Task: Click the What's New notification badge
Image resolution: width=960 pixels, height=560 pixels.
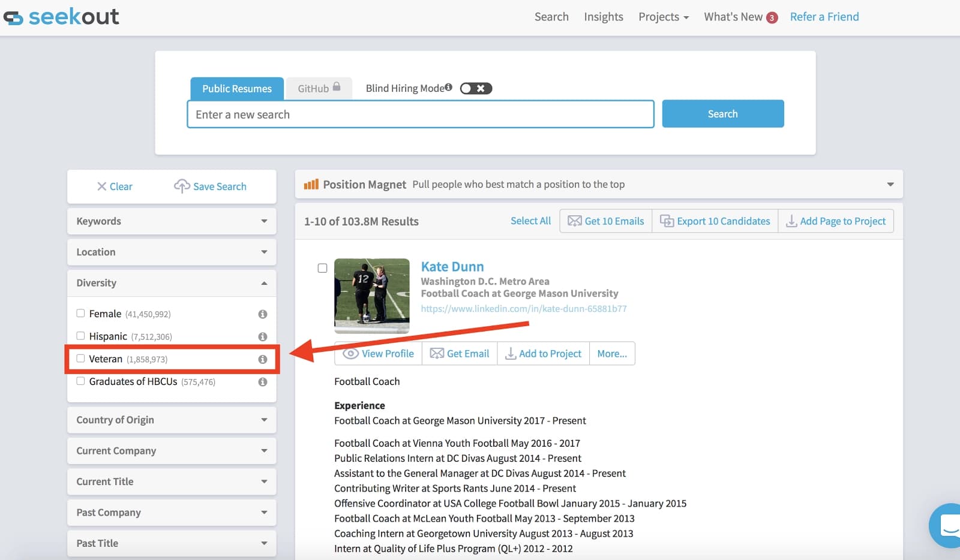Action: pyautogui.click(x=772, y=18)
